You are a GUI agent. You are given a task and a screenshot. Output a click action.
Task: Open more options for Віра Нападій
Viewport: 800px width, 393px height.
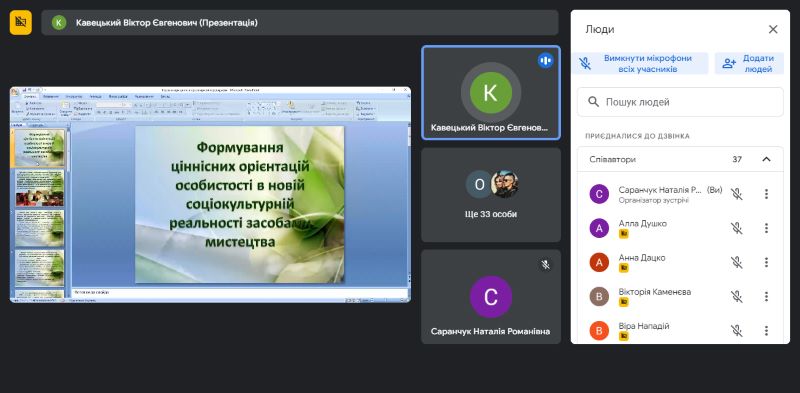[766, 331]
